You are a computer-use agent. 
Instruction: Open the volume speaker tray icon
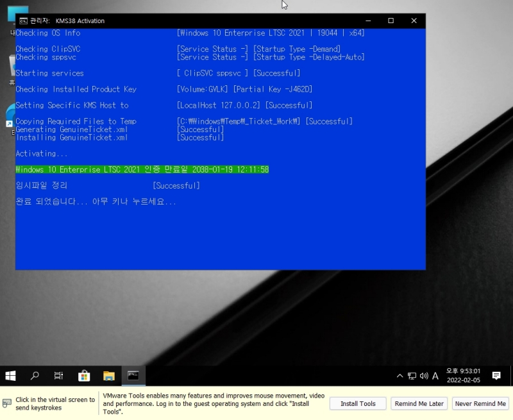pyautogui.click(x=424, y=376)
